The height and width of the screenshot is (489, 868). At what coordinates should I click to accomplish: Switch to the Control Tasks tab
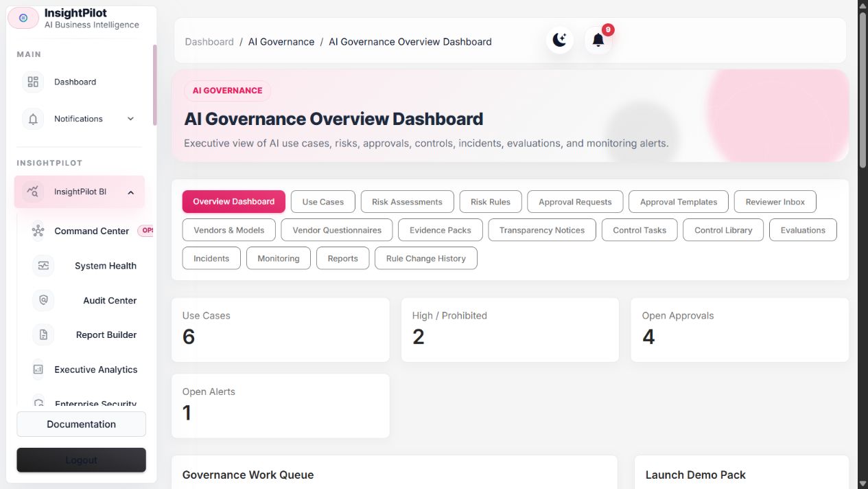pyautogui.click(x=640, y=230)
